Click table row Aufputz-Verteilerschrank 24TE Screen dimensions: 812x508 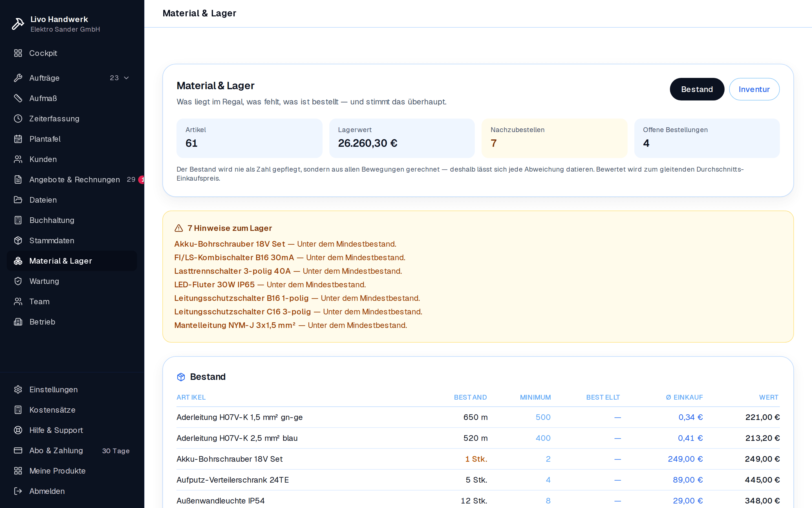tap(478, 480)
